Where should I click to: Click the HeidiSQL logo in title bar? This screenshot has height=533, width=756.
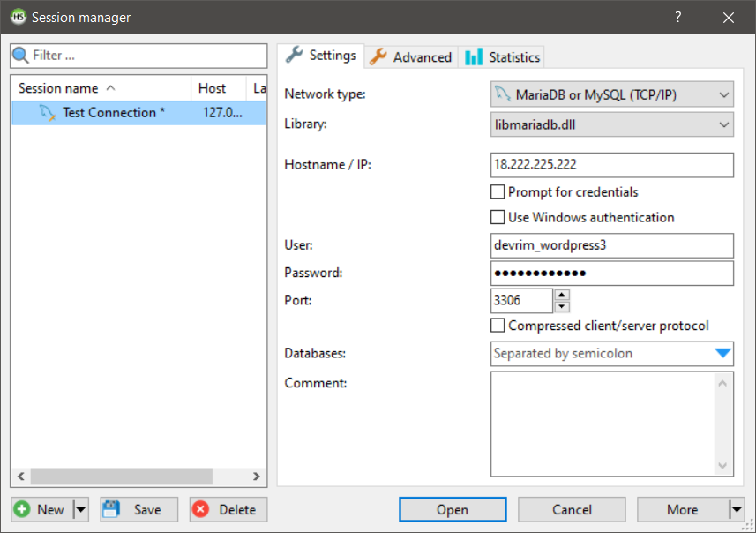(x=19, y=17)
